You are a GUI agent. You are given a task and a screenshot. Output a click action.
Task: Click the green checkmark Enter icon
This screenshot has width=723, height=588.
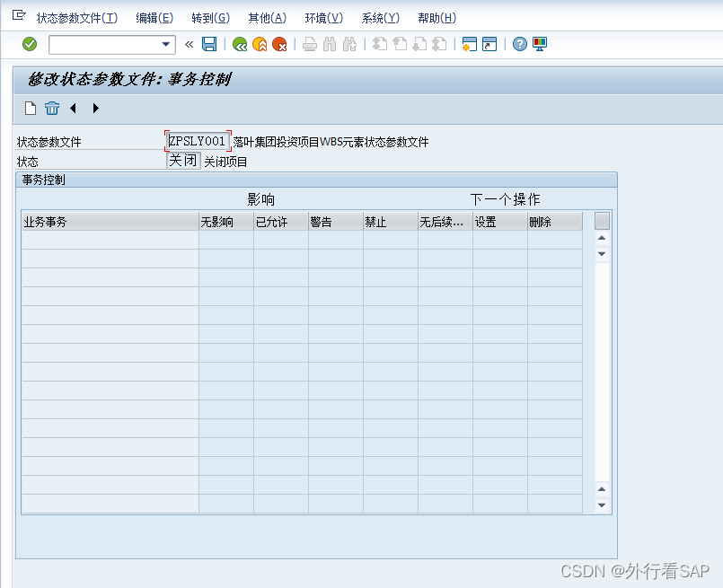point(30,44)
